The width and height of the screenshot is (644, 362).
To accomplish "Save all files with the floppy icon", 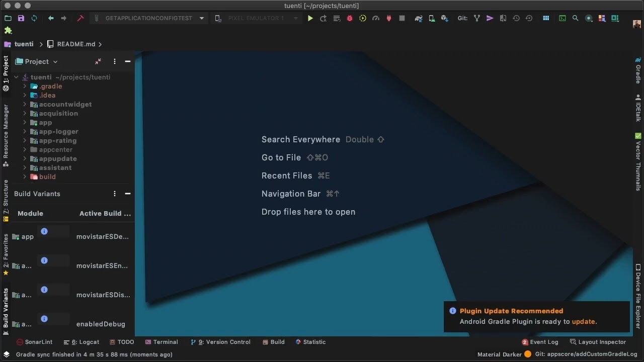I will [21, 18].
